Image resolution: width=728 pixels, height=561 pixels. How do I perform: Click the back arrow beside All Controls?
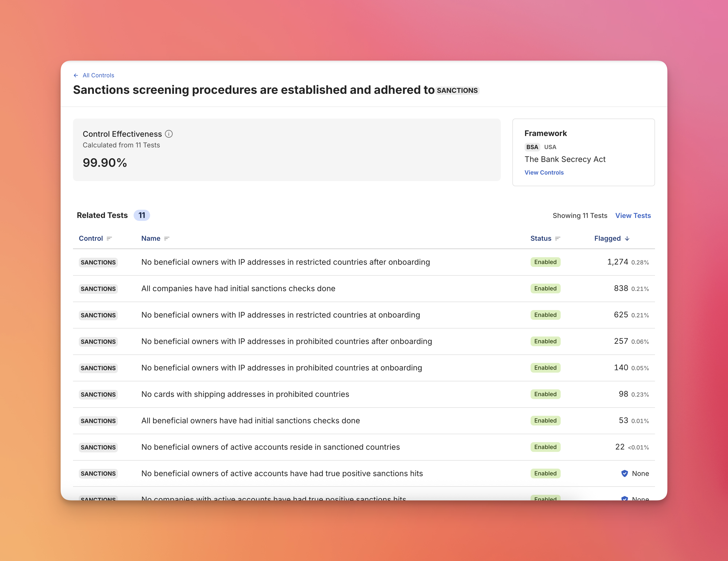76,75
